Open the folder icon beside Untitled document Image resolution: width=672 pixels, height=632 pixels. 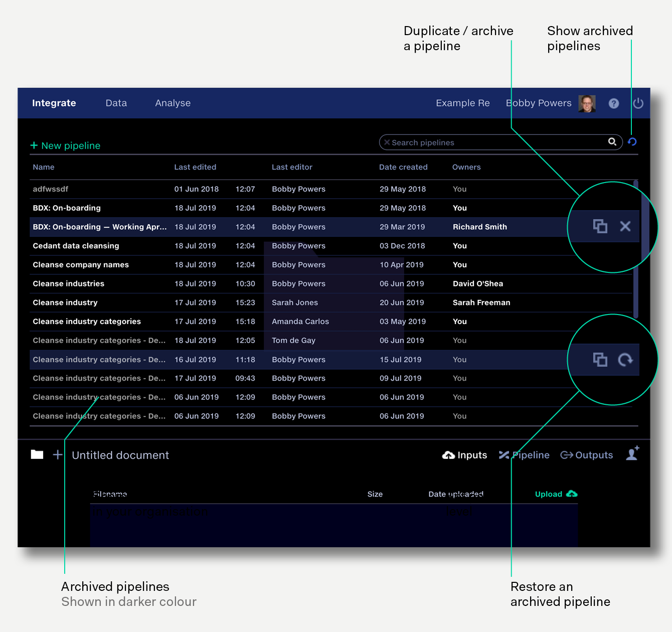click(x=37, y=454)
